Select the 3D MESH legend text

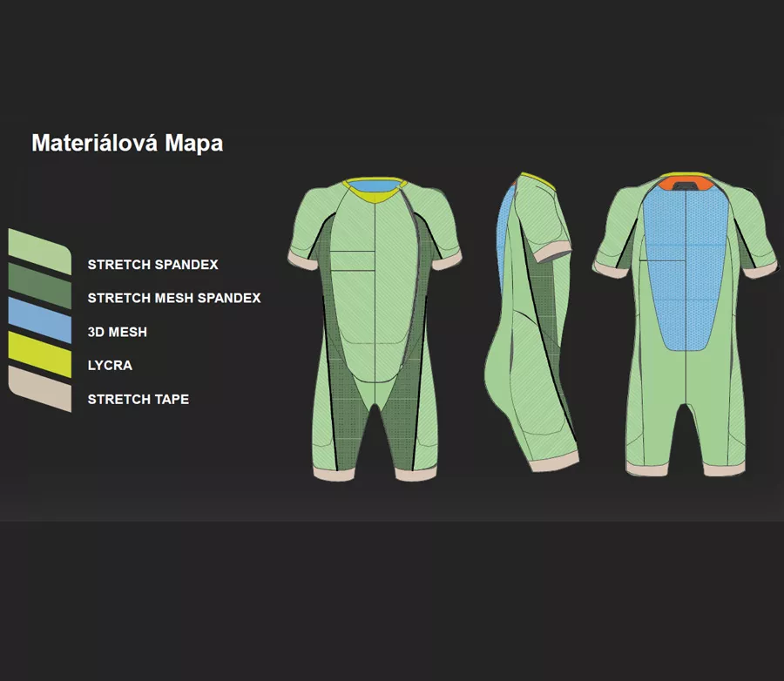pos(117,332)
